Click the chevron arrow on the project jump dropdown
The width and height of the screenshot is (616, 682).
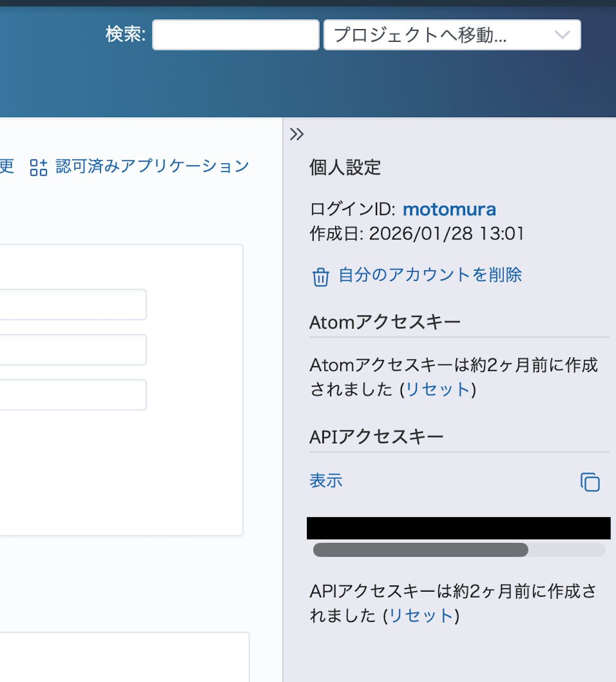[562, 35]
